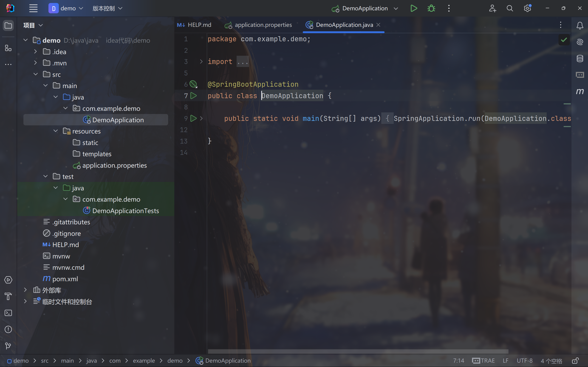Start a debug session with the bug icon

point(431,8)
